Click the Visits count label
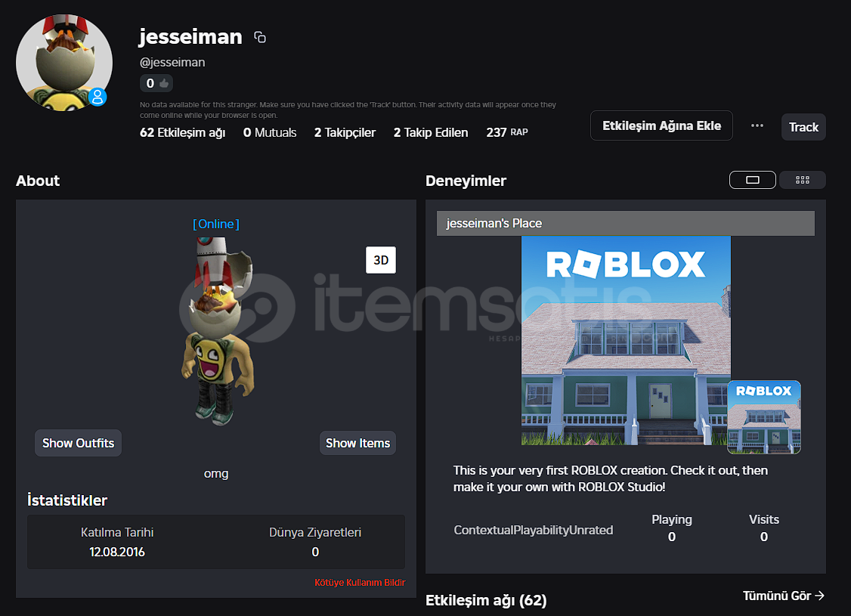 pyautogui.click(x=763, y=519)
